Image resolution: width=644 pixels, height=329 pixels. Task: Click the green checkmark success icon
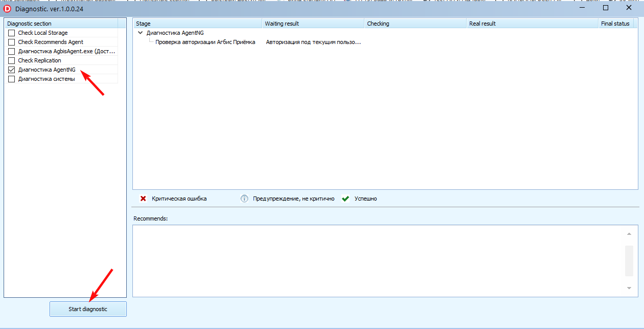tap(346, 199)
